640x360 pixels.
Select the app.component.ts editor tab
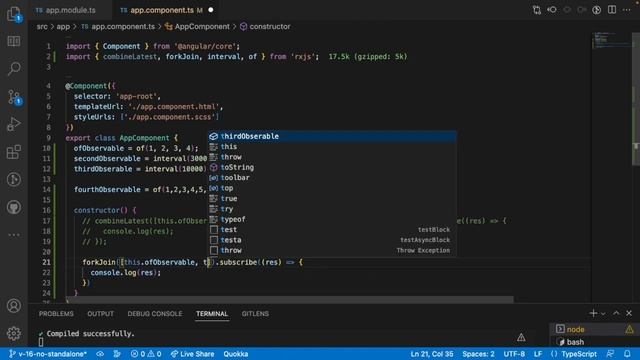point(162,10)
